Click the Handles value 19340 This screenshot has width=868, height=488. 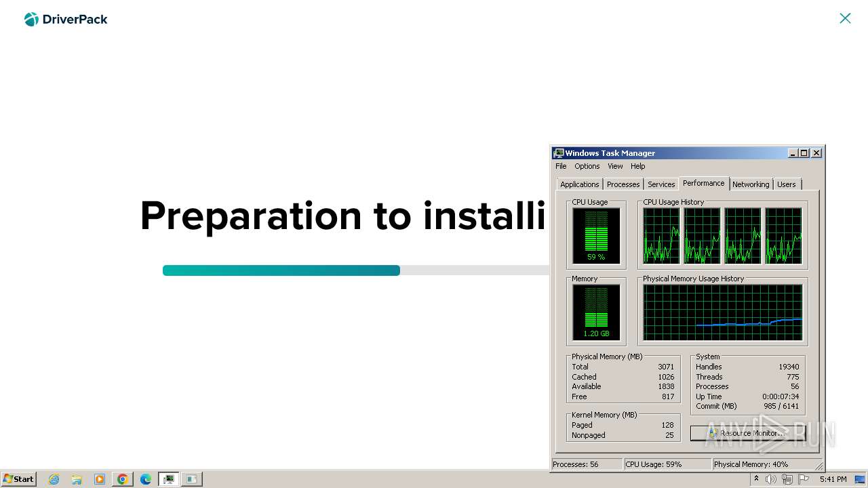coord(789,367)
